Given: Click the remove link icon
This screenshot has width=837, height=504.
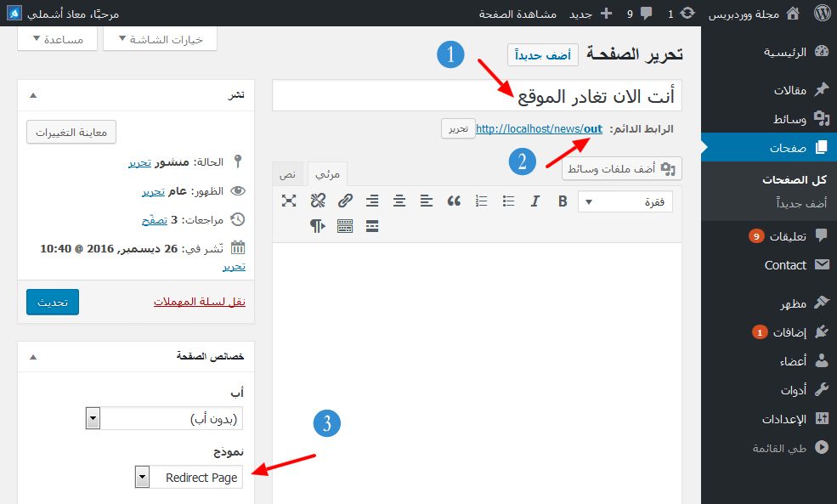Looking at the screenshot, I should pyautogui.click(x=318, y=201).
